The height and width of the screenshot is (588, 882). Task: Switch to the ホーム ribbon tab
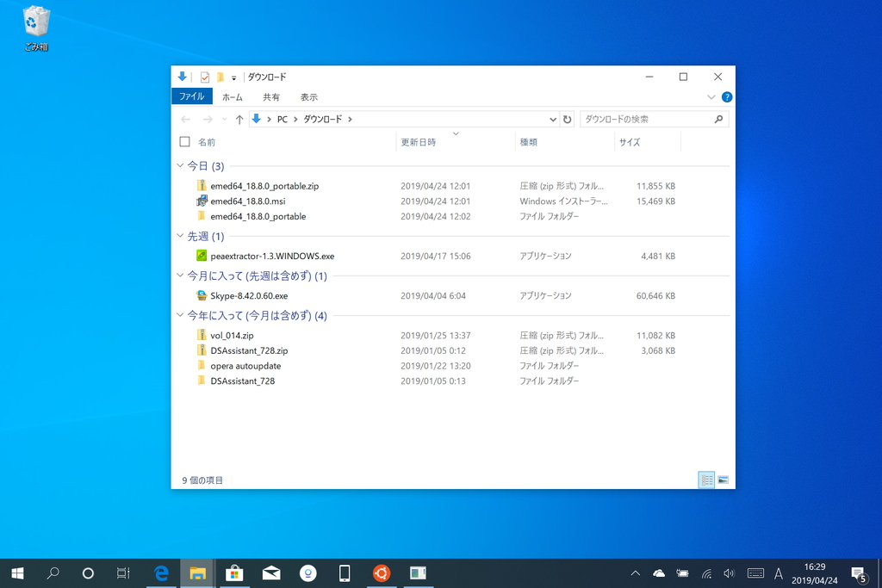click(x=231, y=96)
